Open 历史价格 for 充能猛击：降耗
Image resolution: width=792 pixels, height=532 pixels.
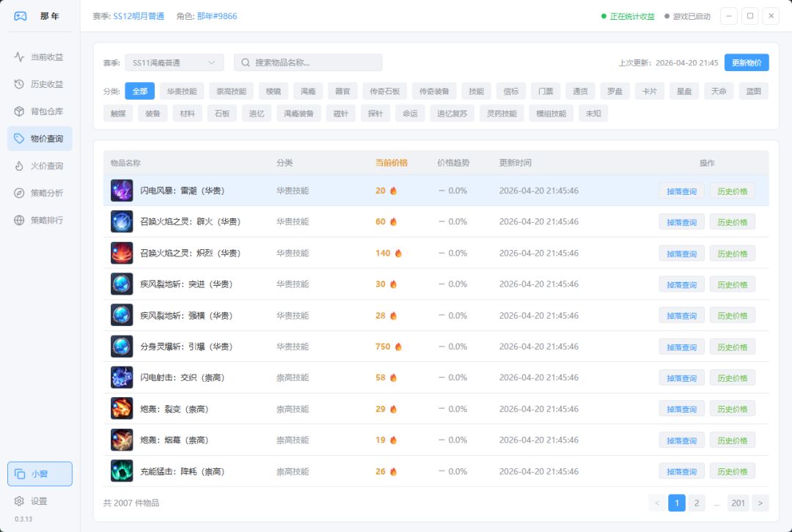pyautogui.click(x=732, y=472)
